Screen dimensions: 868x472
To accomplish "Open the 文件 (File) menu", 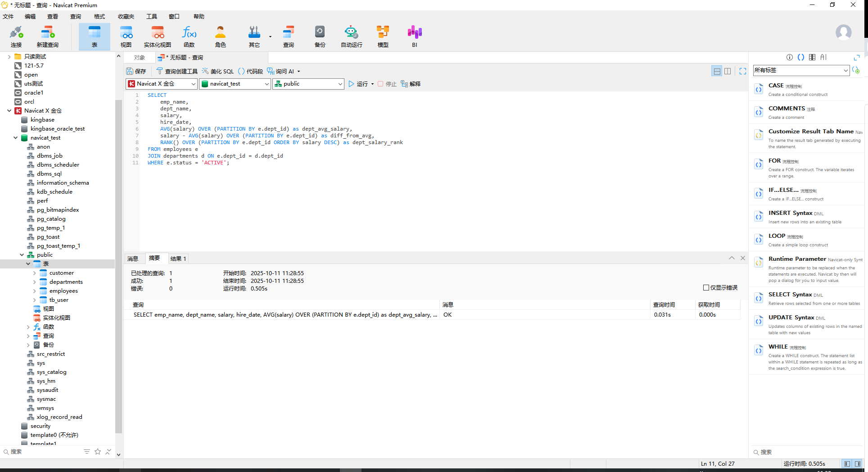I will [8, 17].
